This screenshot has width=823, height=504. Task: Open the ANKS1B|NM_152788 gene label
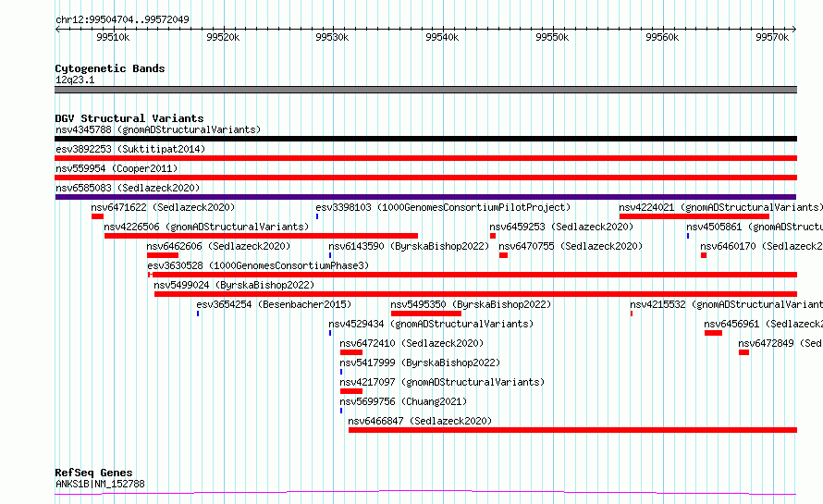coord(100,484)
